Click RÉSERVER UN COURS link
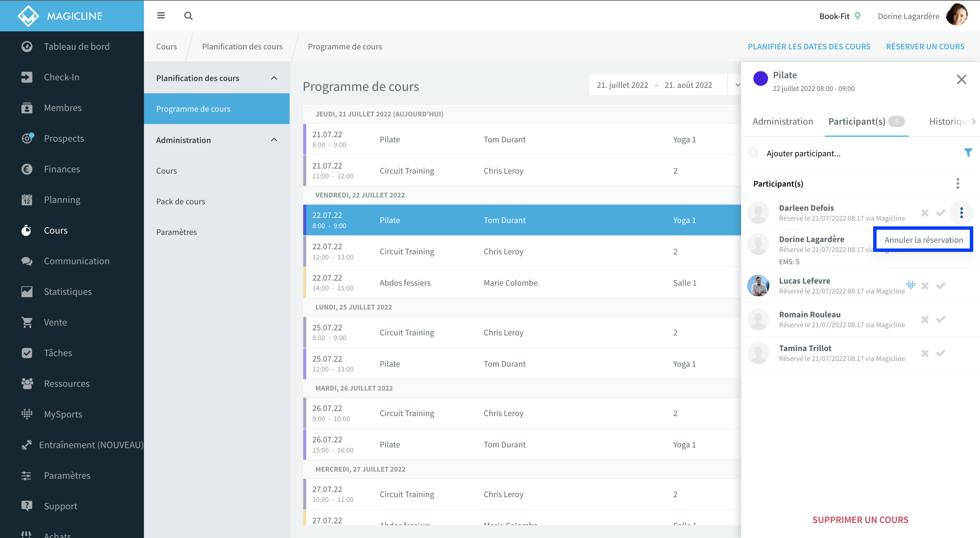The width and height of the screenshot is (980, 538). pos(925,46)
